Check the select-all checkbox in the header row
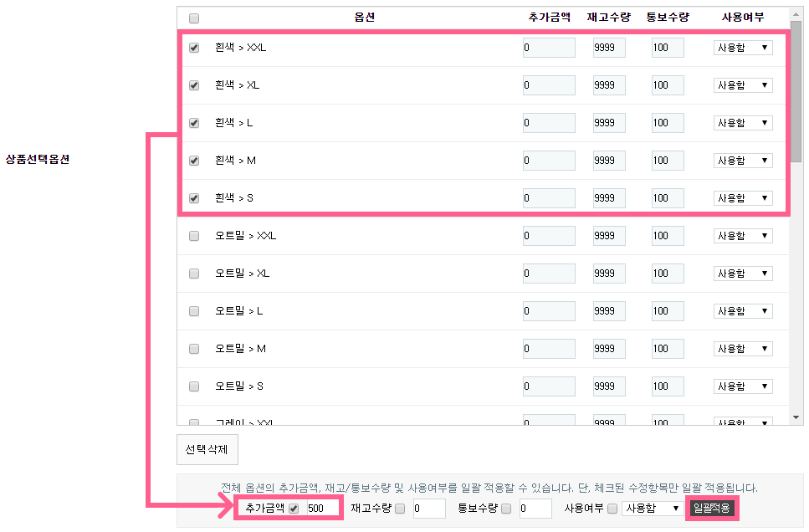 point(194,18)
